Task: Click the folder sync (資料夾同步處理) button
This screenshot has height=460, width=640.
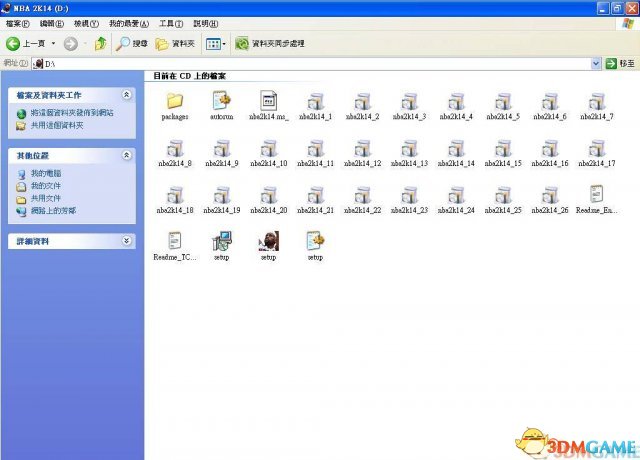Action: [x=270, y=43]
